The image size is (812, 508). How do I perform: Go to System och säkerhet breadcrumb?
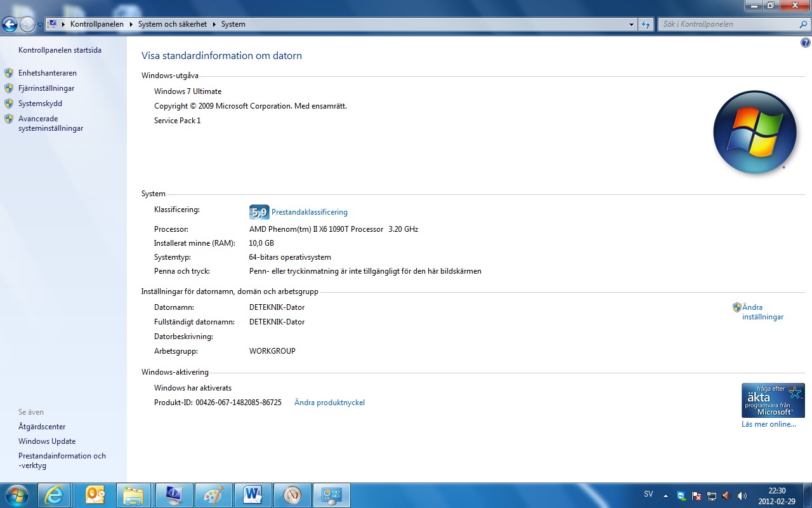pyautogui.click(x=173, y=24)
